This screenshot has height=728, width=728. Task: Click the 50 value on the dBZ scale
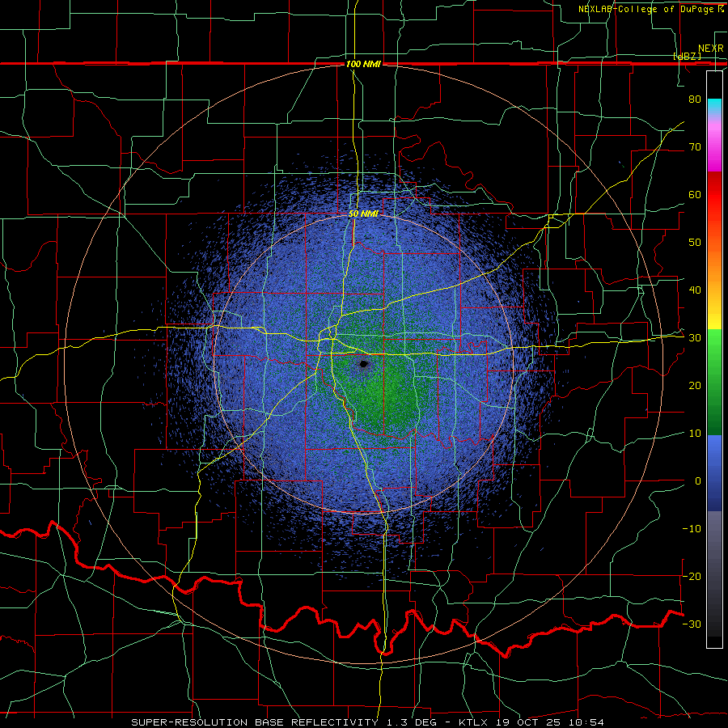(x=695, y=243)
